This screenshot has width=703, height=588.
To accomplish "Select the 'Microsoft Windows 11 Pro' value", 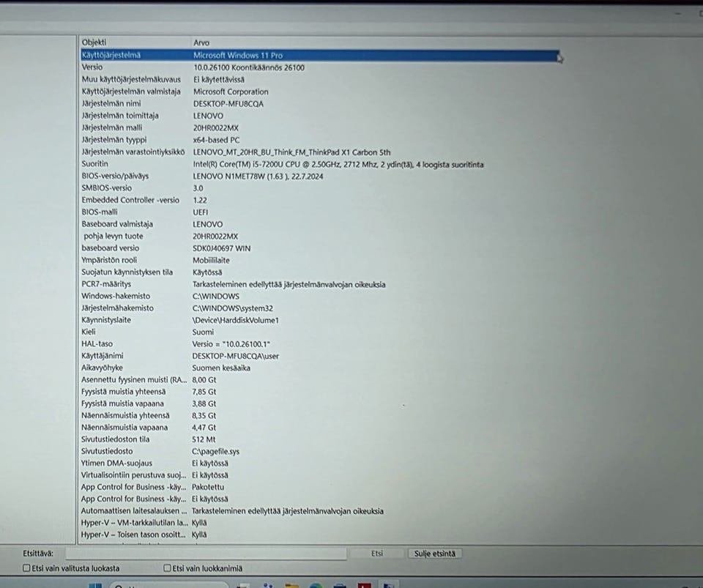I will click(x=238, y=56).
